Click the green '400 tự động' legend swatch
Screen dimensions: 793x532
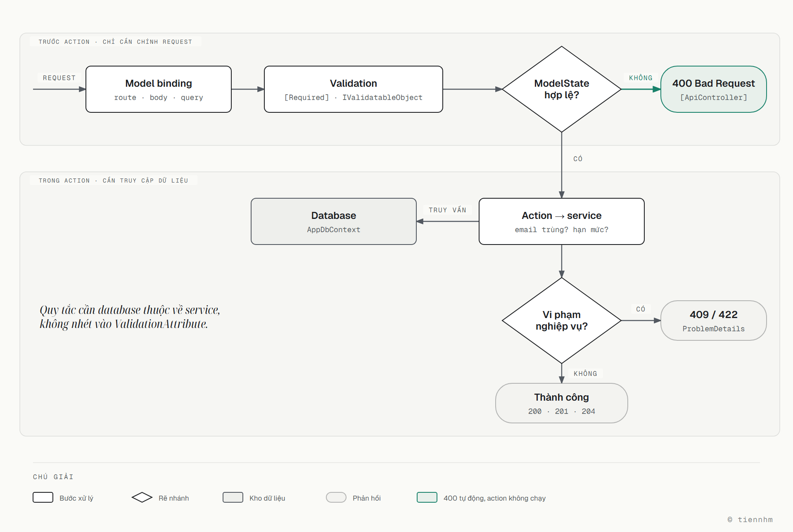coord(427,497)
